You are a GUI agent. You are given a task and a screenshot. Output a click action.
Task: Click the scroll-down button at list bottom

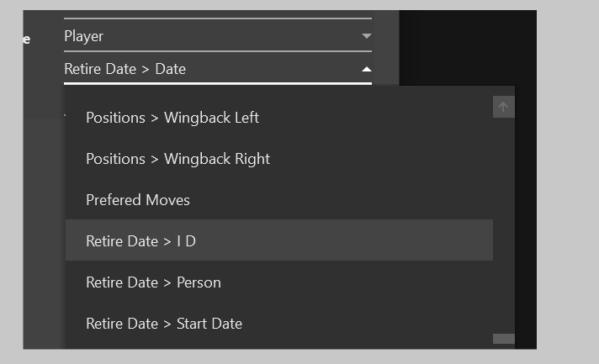pyautogui.click(x=503, y=339)
